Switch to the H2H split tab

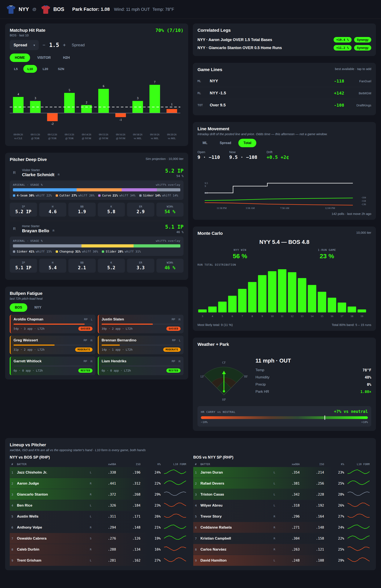pos(66,58)
